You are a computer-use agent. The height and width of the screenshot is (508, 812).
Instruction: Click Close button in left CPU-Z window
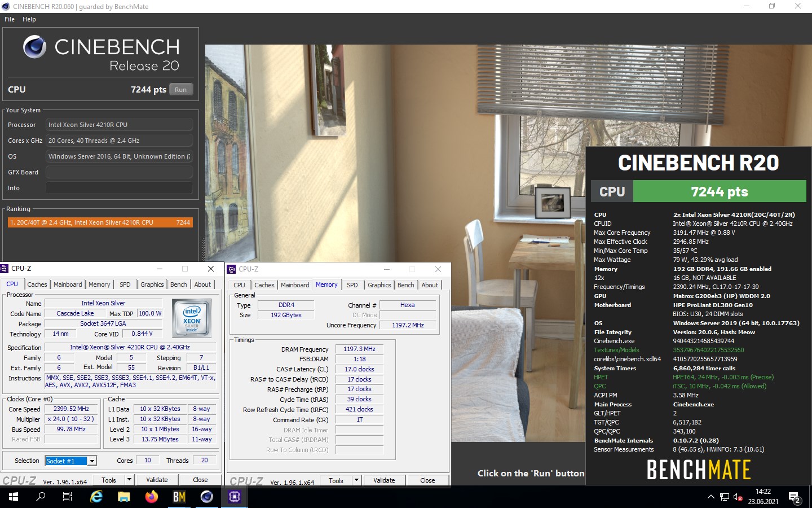(x=200, y=480)
